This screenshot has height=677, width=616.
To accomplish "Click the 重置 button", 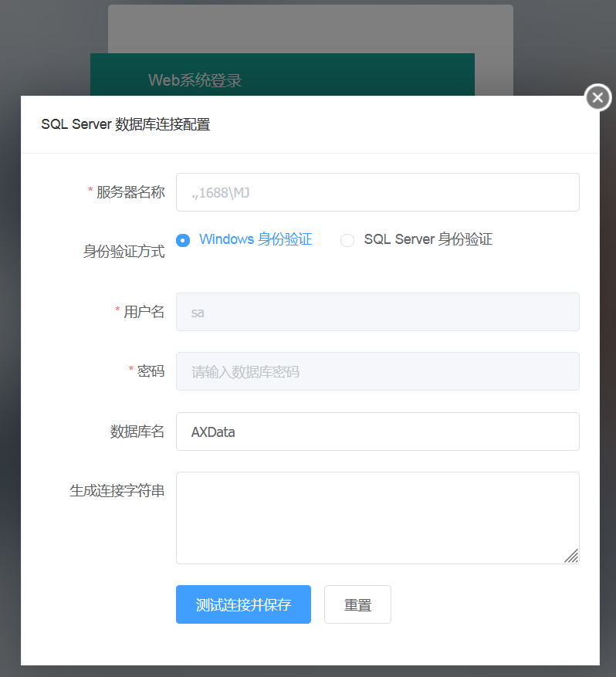I will pos(357,604).
